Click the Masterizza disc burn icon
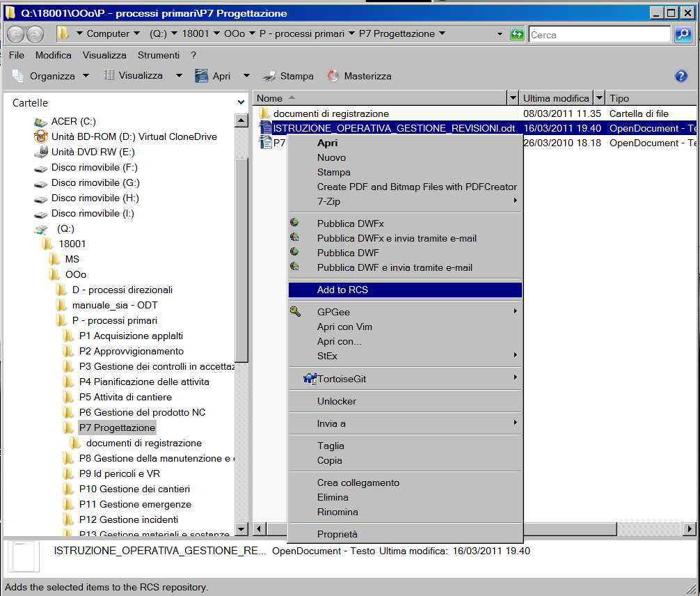 coord(333,76)
